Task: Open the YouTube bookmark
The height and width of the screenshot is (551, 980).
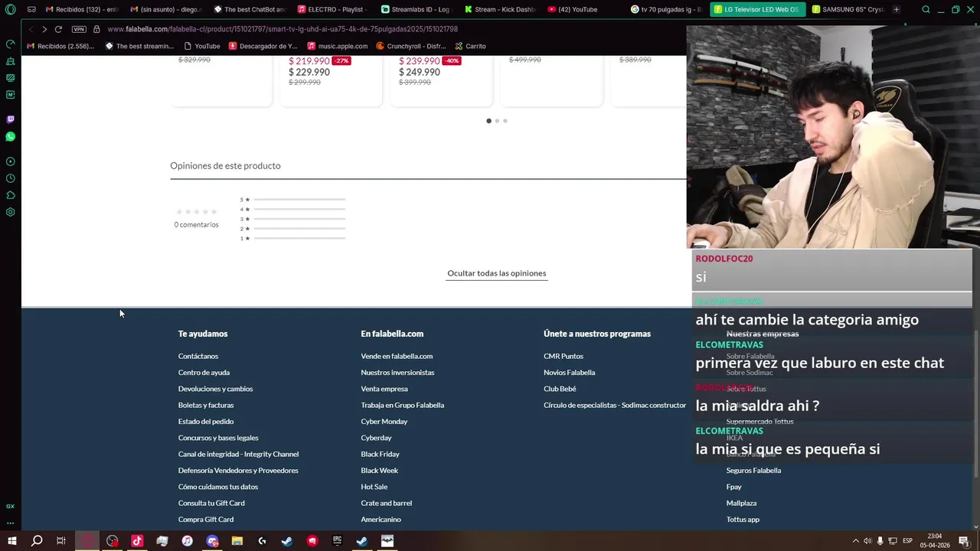Action: pos(201,46)
